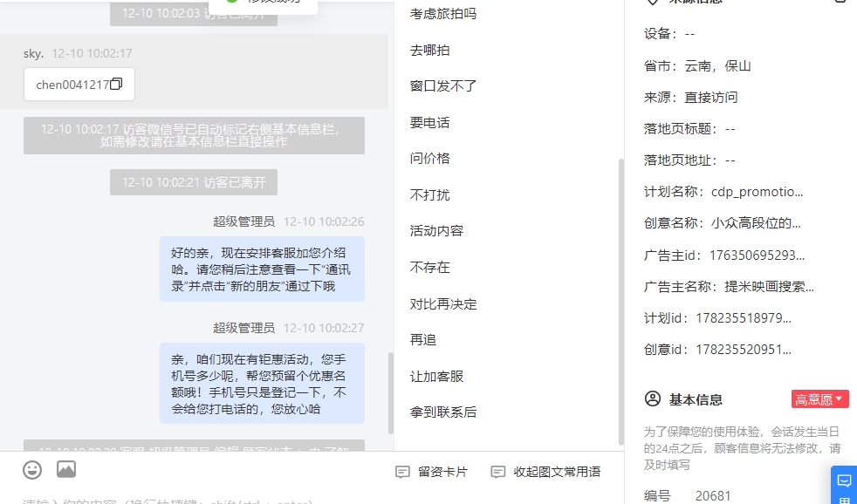Click the 12-10 10:02:21 访客已离开 notice
857x504 pixels.
[194, 182]
